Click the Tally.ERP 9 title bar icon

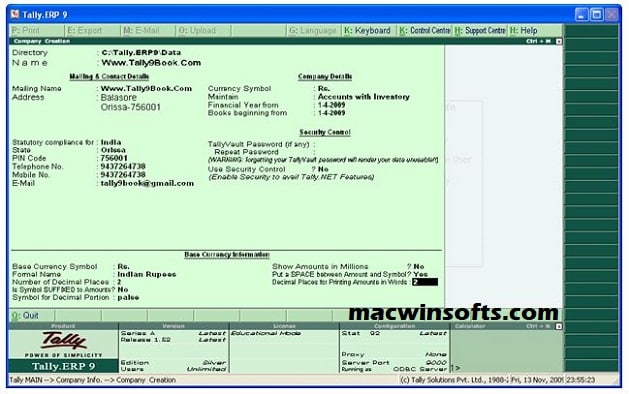click(x=15, y=14)
